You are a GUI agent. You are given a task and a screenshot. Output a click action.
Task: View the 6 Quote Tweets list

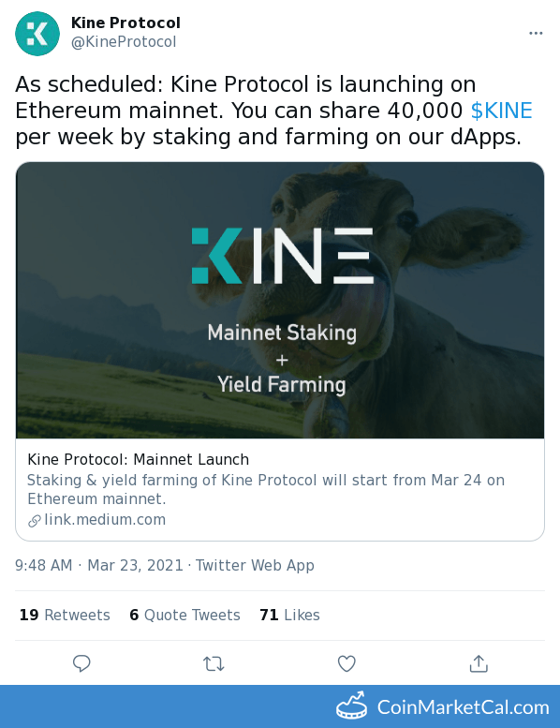(x=184, y=615)
